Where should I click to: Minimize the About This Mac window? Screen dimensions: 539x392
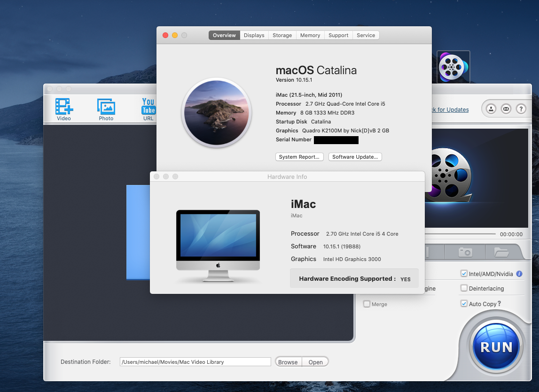click(x=175, y=35)
